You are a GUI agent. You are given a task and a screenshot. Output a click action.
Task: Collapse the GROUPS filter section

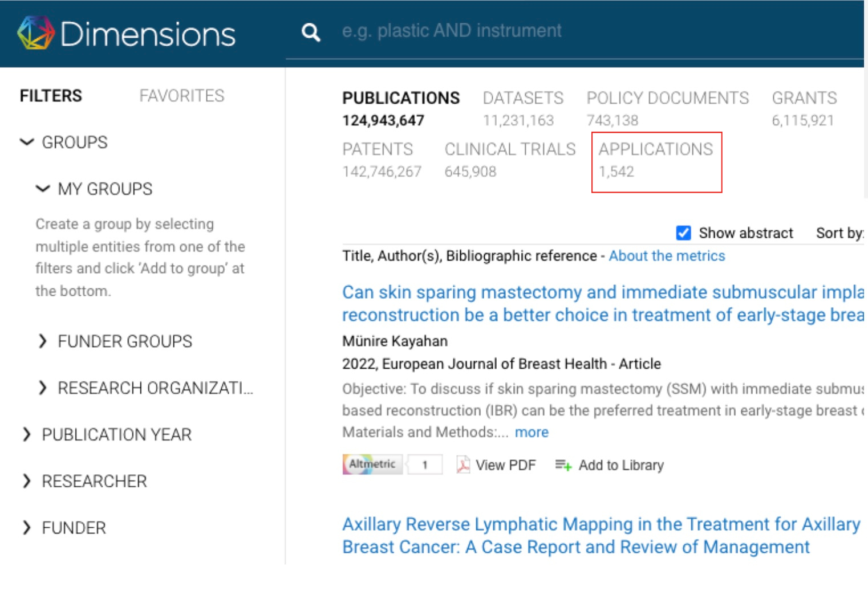point(27,142)
